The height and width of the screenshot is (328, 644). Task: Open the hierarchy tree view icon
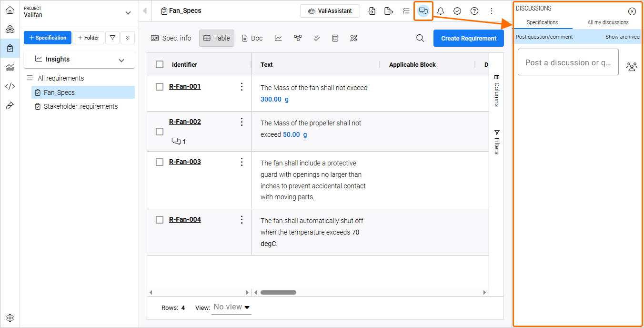298,38
